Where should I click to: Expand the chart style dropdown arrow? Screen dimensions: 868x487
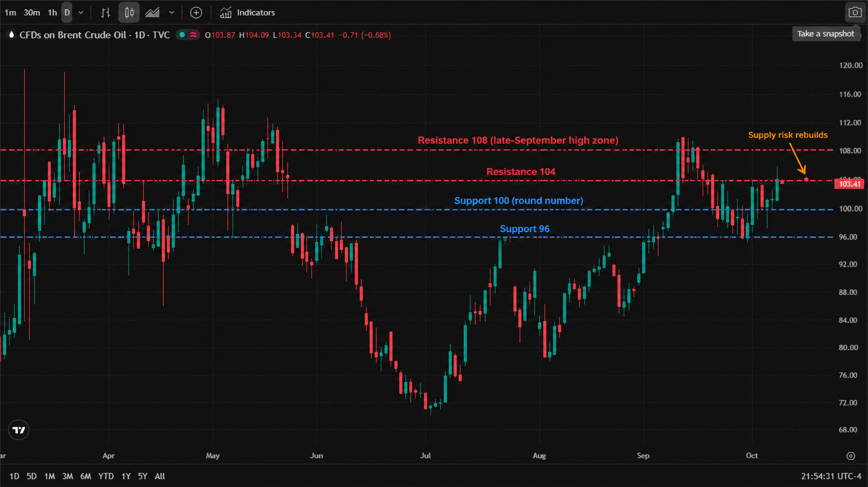tap(172, 12)
